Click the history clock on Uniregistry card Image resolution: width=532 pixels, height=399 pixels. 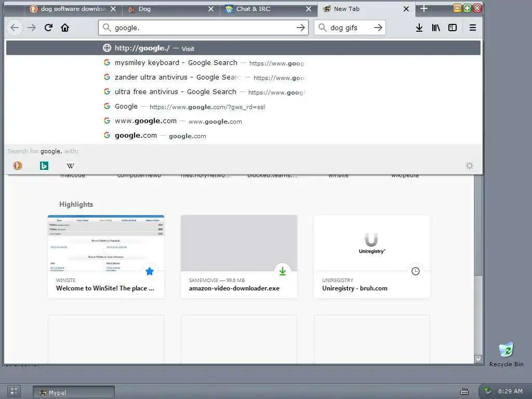pyautogui.click(x=415, y=271)
